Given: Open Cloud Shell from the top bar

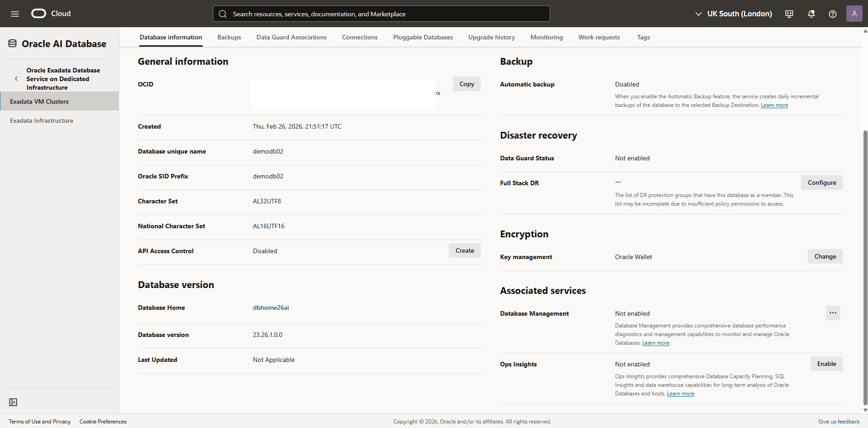Looking at the screenshot, I should tap(789, 14).
